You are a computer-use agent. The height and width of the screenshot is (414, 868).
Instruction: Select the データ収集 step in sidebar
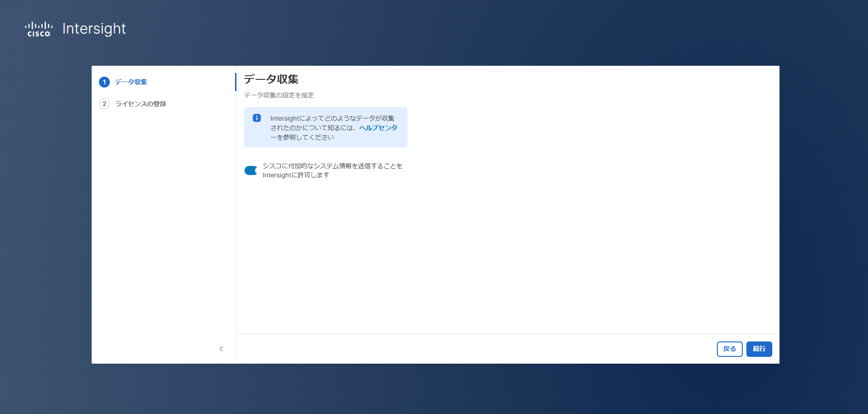point(131,82)
